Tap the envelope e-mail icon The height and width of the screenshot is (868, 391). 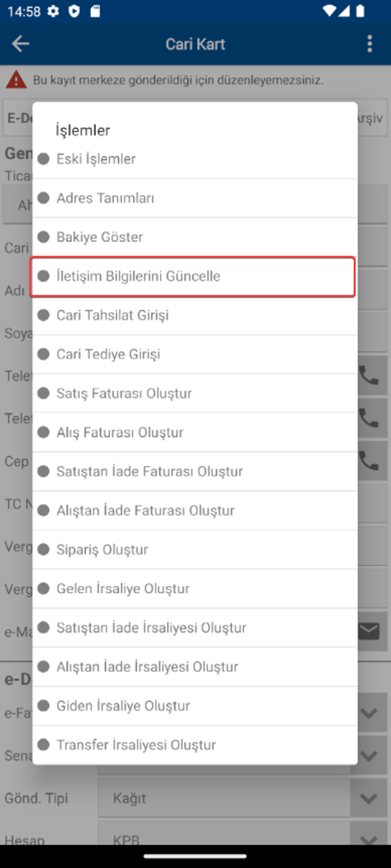pyautogui.click(x=369, y=632)
